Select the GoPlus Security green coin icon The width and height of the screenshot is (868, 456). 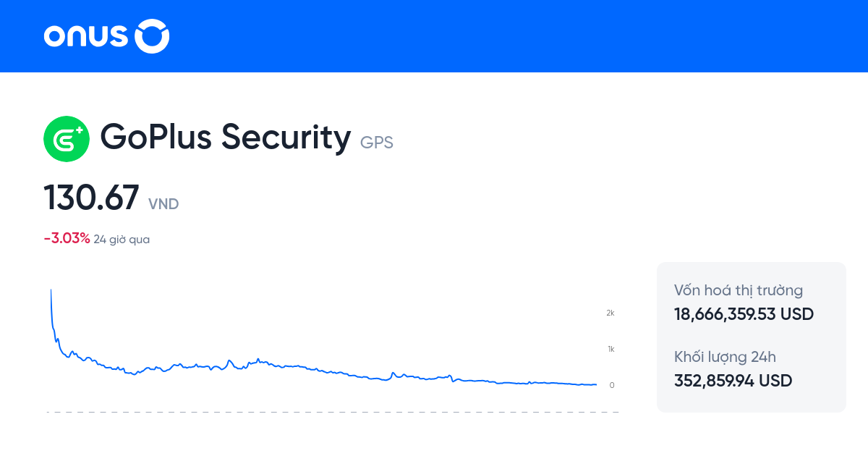pyautogui.click(x=67, y=138)
